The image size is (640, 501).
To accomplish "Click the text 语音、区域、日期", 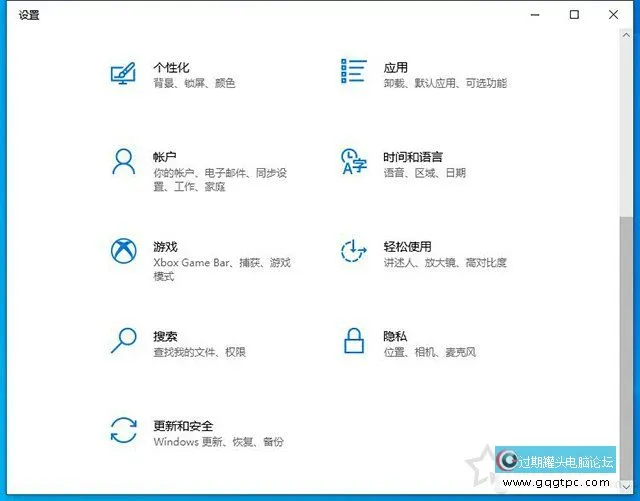I will click(x=424, y=173).
